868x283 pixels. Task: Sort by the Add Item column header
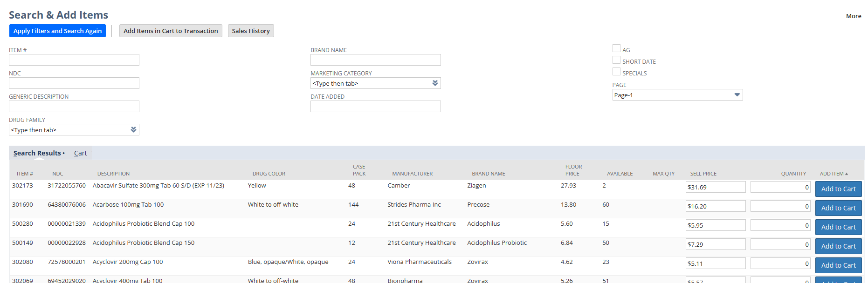(x=833, y=174)
